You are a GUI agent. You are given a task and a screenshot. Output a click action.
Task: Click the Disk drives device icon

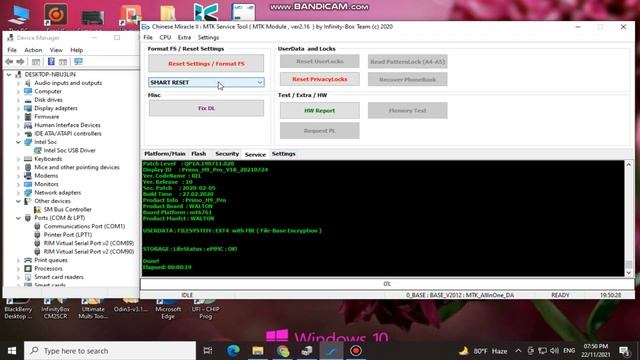pos(28,100)
